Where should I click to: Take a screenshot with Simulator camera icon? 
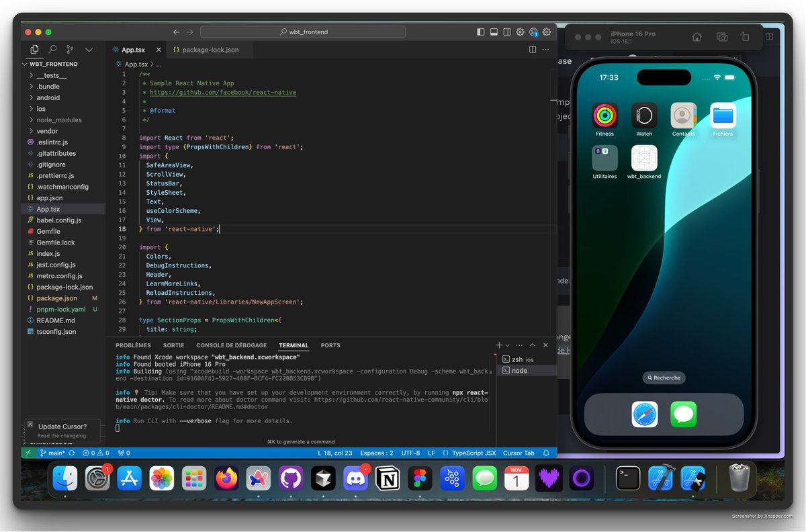pos(722,38)
